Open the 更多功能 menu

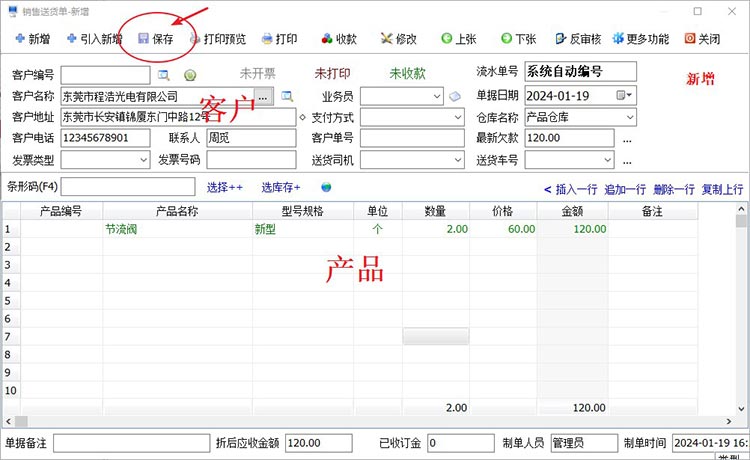pos(640,39)
